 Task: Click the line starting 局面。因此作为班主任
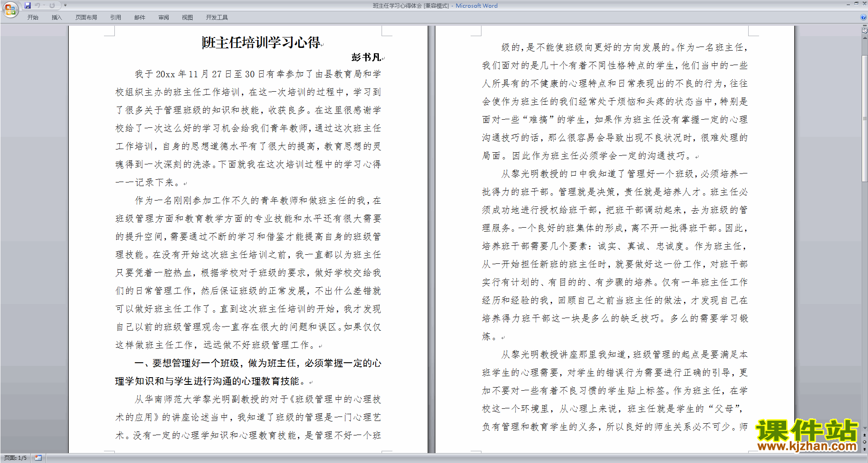tap(587, 155)
